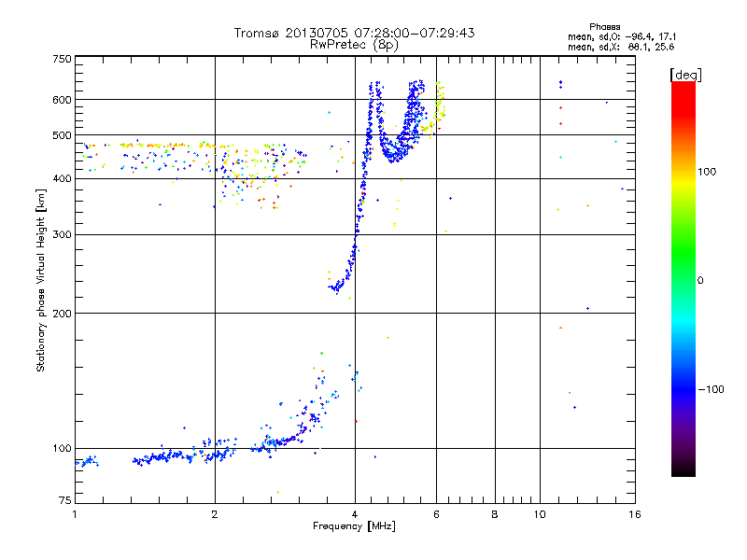
Task: Click the 'Stationary phase Virtual Height [km]' axis label
Action: 41,280
